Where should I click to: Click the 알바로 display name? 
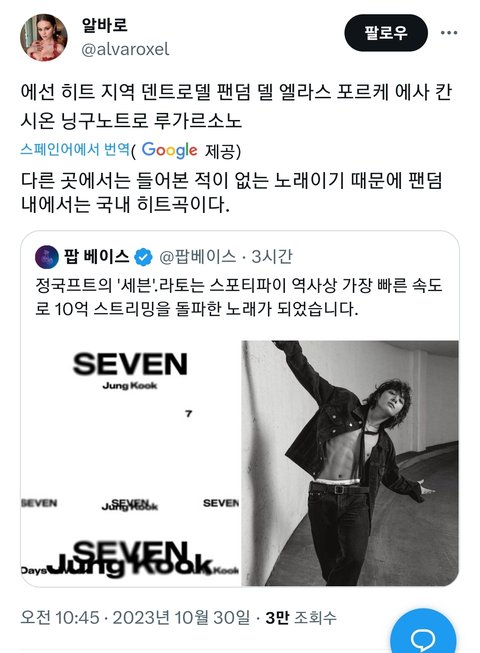[104, 25]
